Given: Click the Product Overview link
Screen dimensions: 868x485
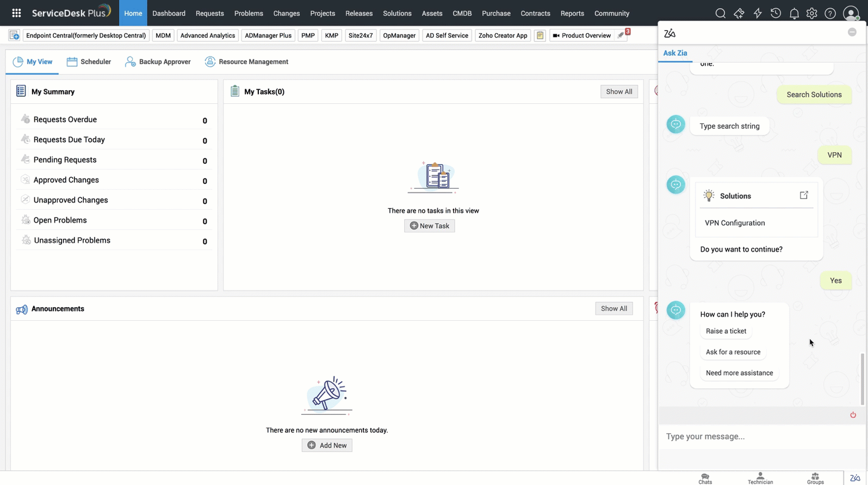Looking at the screenshot, I should tap(581, 35).
